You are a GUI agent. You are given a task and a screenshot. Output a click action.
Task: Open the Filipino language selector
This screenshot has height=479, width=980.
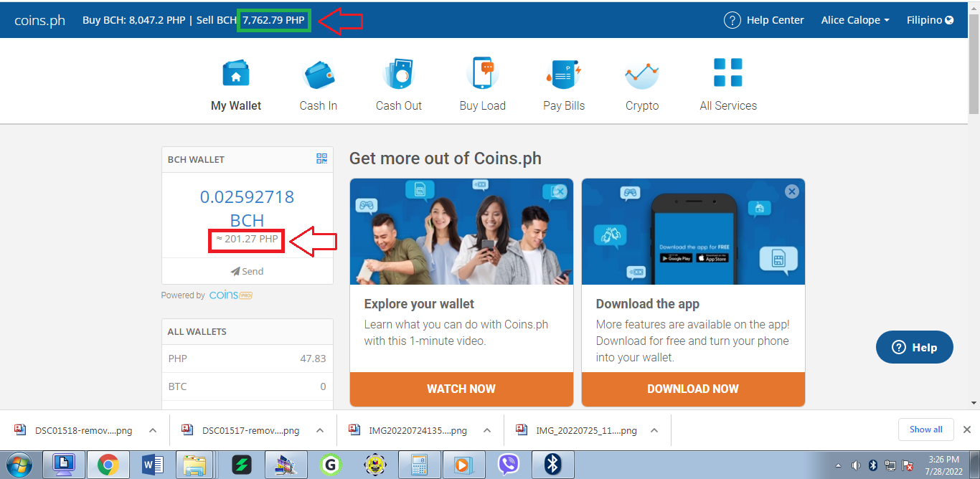[x=930, y=20]
